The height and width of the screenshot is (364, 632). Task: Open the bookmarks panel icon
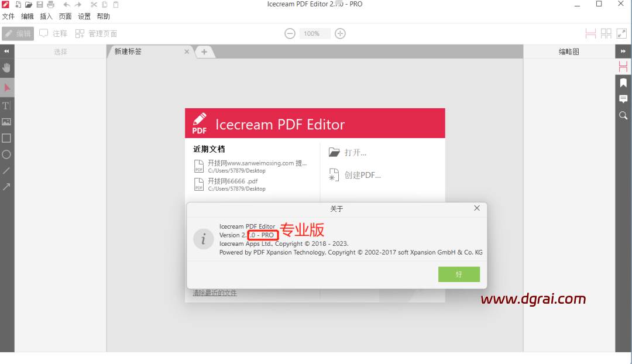point(623,83)
